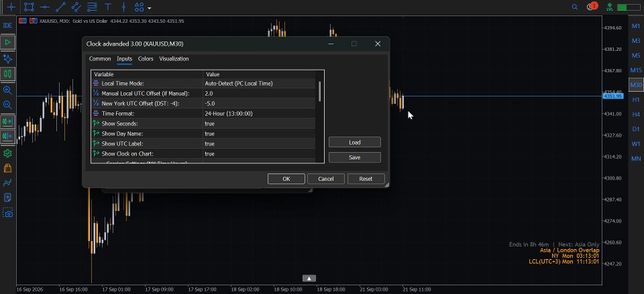Select the horizontal line drawing tool
Screen dimensions: 644x294
[45, 7]
